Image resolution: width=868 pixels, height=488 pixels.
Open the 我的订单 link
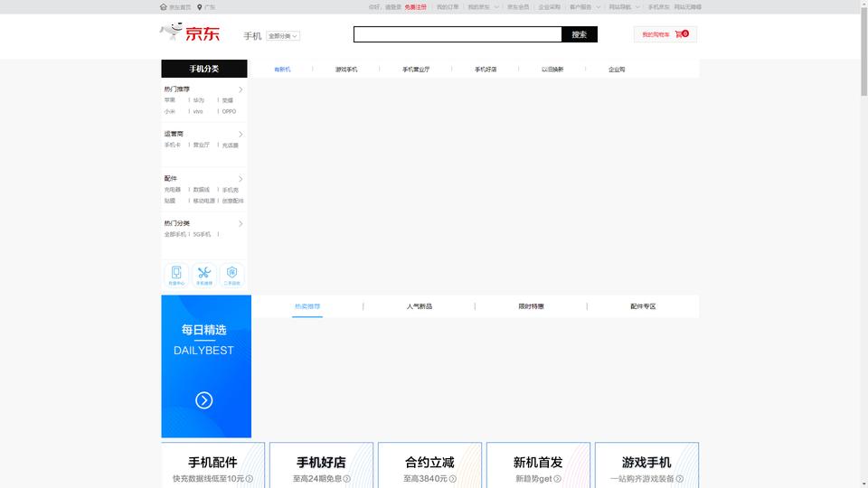(448, 7)
